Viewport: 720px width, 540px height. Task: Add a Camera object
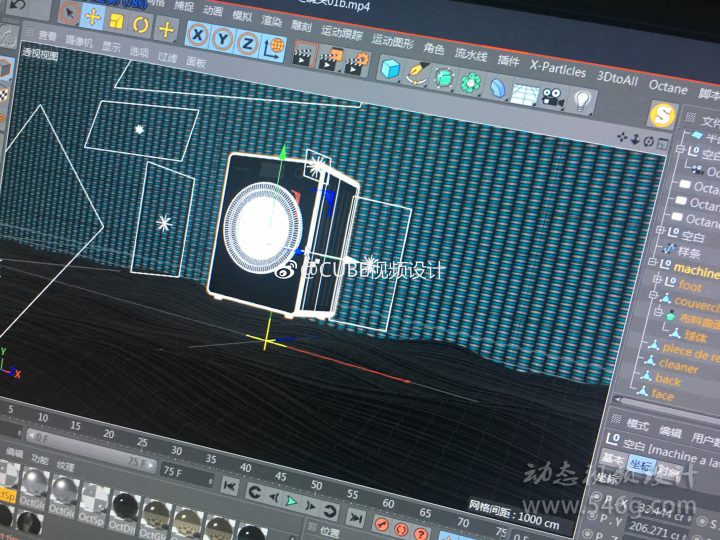553,98
